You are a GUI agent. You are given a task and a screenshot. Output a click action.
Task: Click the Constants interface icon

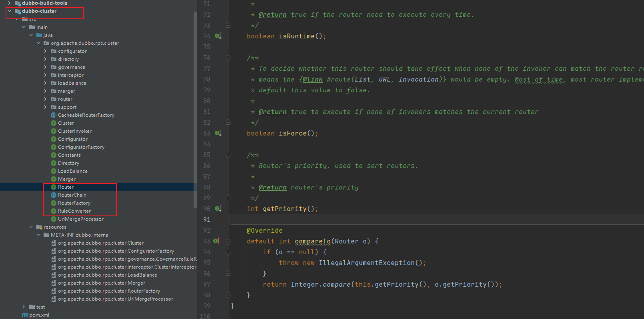tap(54, 155)
